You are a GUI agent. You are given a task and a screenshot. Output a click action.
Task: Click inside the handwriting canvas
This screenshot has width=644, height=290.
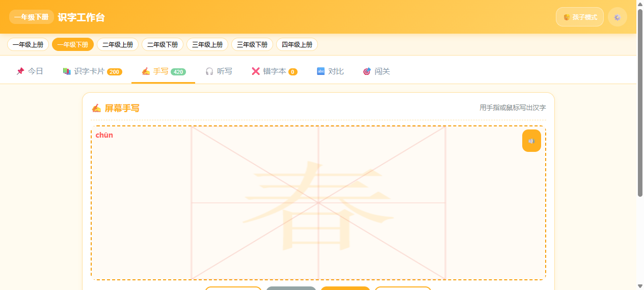click(318, 203)
